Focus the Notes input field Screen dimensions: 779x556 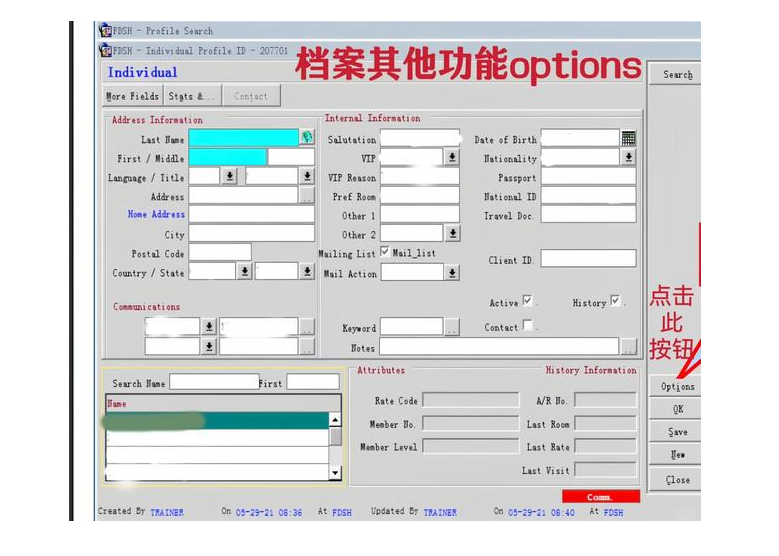(x=499, y=346)
